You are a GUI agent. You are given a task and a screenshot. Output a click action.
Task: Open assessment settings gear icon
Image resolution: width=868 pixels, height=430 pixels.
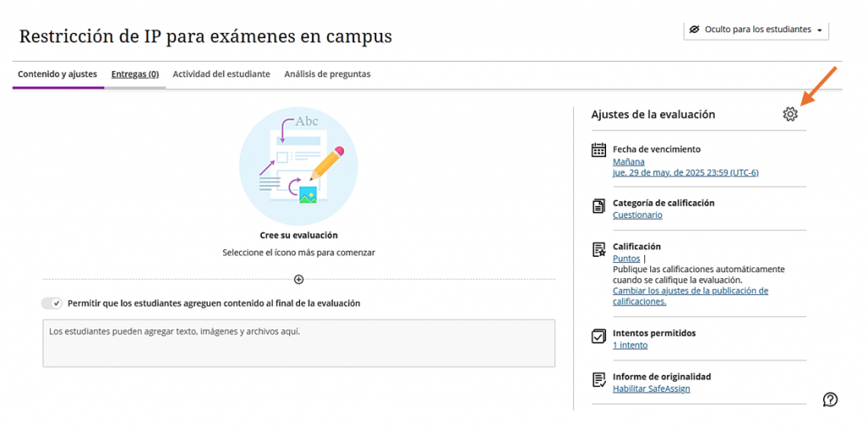[790, 114]
